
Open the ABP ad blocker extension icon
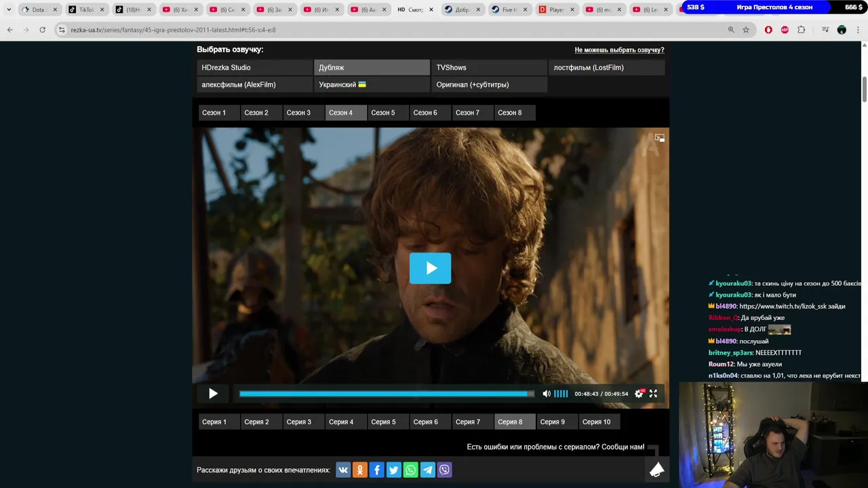(x=785, y=30)
